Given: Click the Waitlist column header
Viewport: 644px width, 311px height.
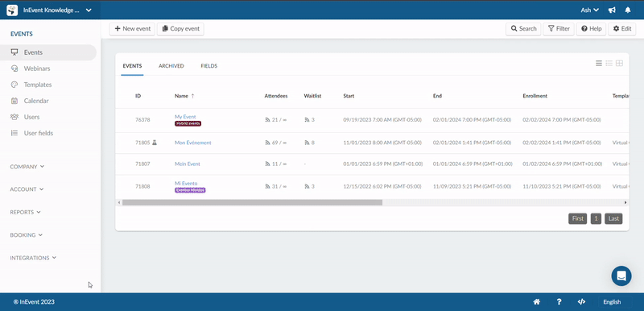Looking at the screenshot, I should point(312,96).
